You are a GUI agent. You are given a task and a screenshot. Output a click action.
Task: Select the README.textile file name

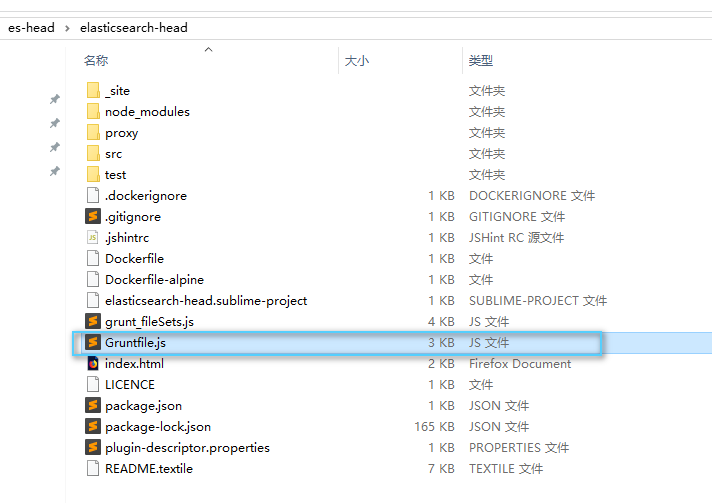click(x=149, y=468)
